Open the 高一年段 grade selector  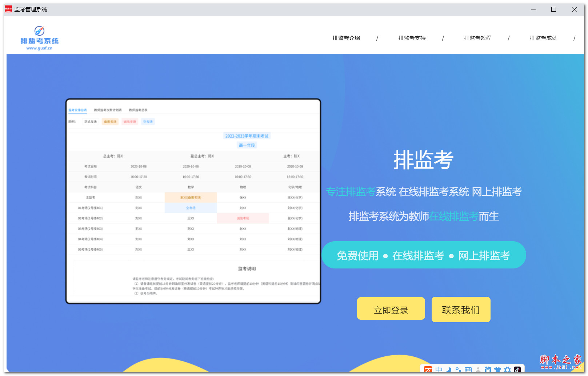click(247, 145)
